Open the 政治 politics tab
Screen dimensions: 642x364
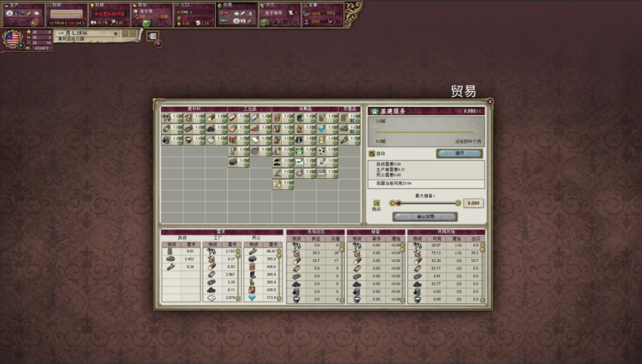pyautogui.click(x=152, y=15)
